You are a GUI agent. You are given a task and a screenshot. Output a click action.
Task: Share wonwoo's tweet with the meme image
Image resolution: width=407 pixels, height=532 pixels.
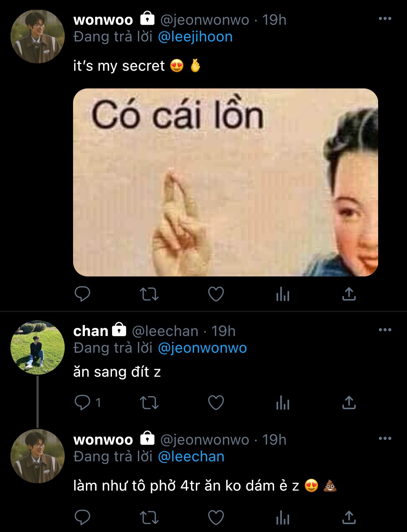[349, 294]
